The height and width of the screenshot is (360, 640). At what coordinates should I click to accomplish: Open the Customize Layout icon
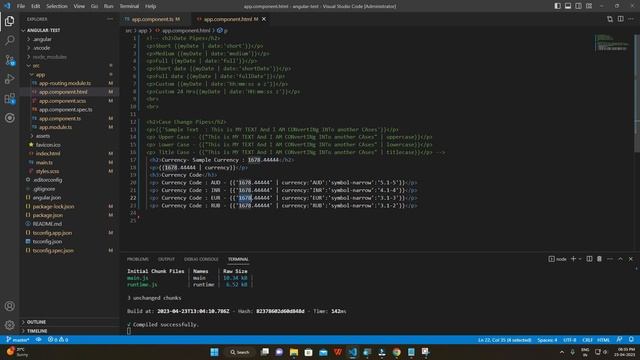pyautogui.click(x=589, y=6)
